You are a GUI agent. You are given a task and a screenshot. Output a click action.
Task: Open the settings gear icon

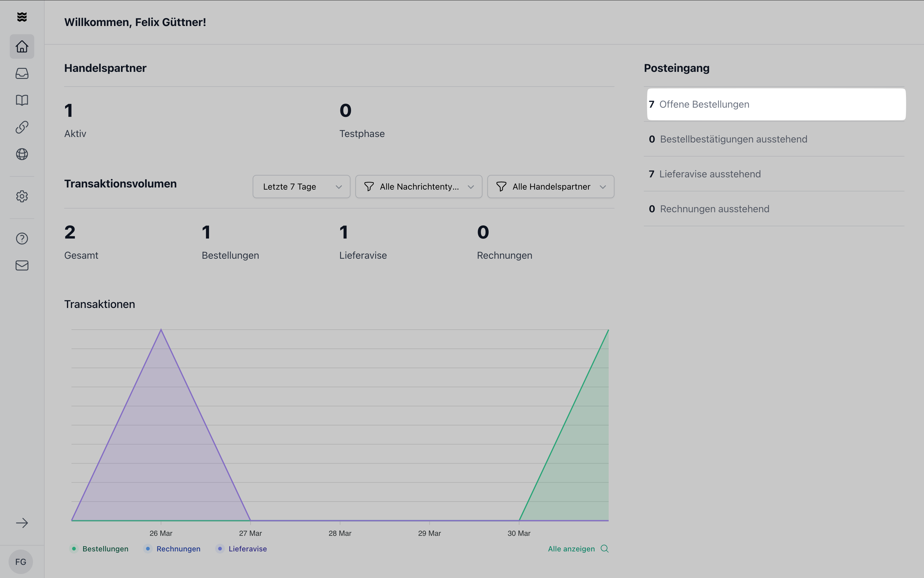coord(22,196)
